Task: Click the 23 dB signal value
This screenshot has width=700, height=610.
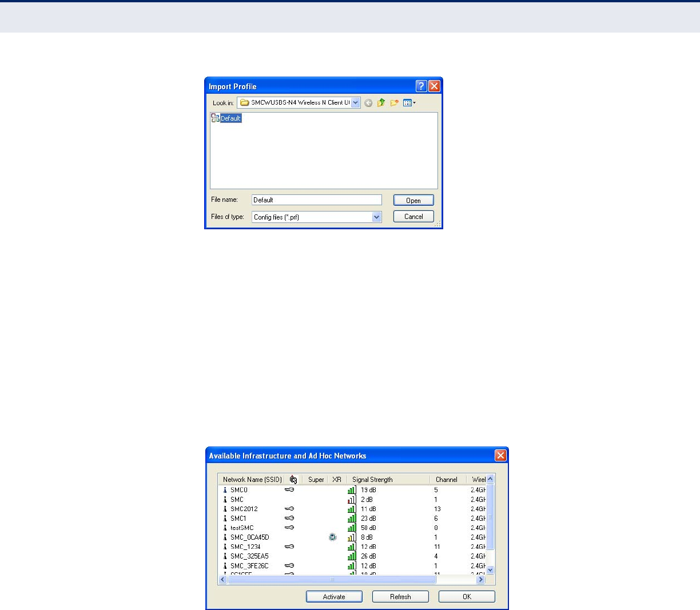Action: coord(368,519)
